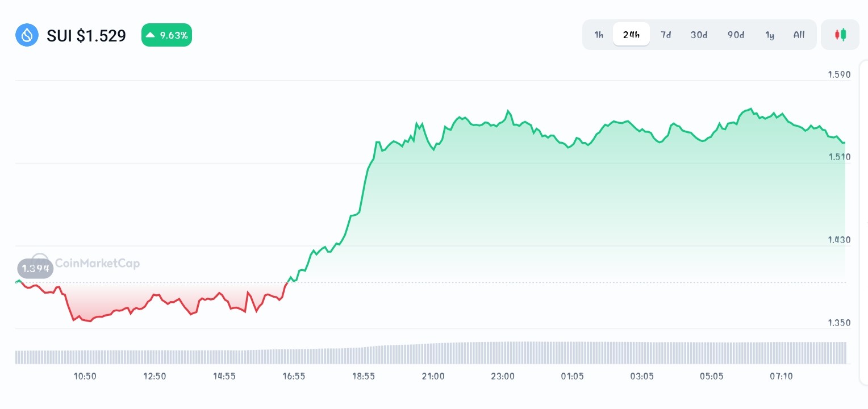The height and width of the screenshot is (409, 868).
Task: Click the SUI $1.529 price heading
Action: 86,36
